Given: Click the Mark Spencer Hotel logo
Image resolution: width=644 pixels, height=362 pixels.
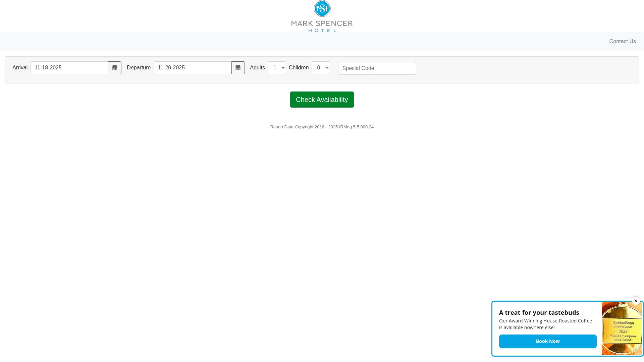Looking at the screenshot, I should click(x=322, y=16).
